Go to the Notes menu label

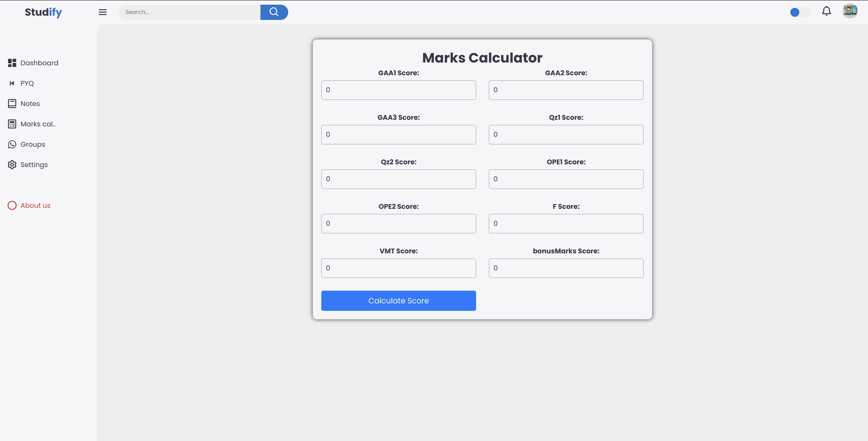click(30, 104)
